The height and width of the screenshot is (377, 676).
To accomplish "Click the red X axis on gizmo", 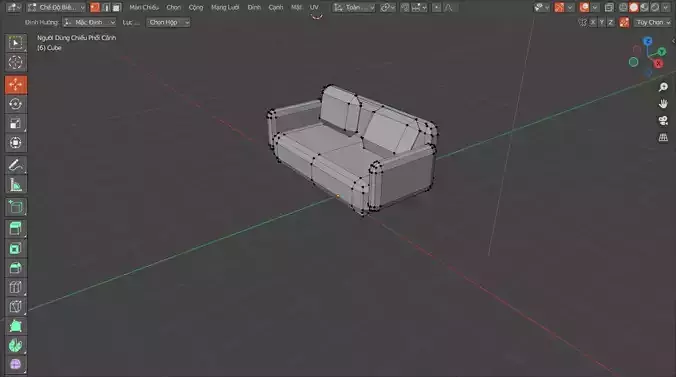I will click(658, 64).
